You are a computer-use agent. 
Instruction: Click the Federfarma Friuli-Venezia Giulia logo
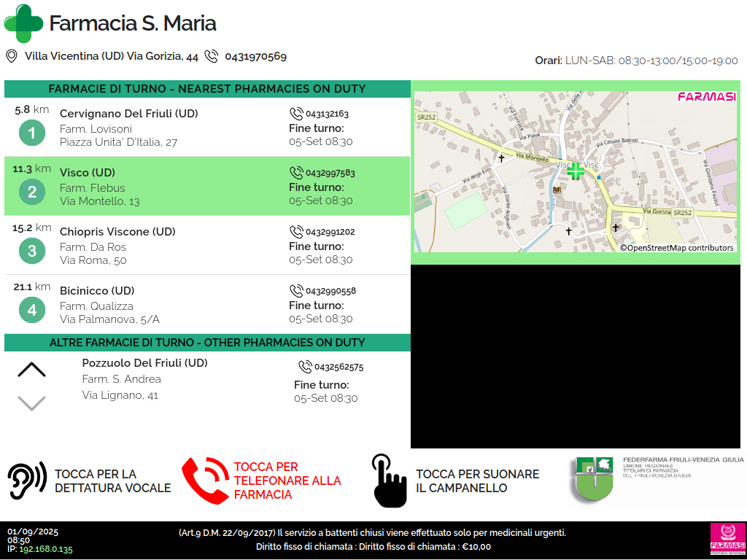click(592, 478)
